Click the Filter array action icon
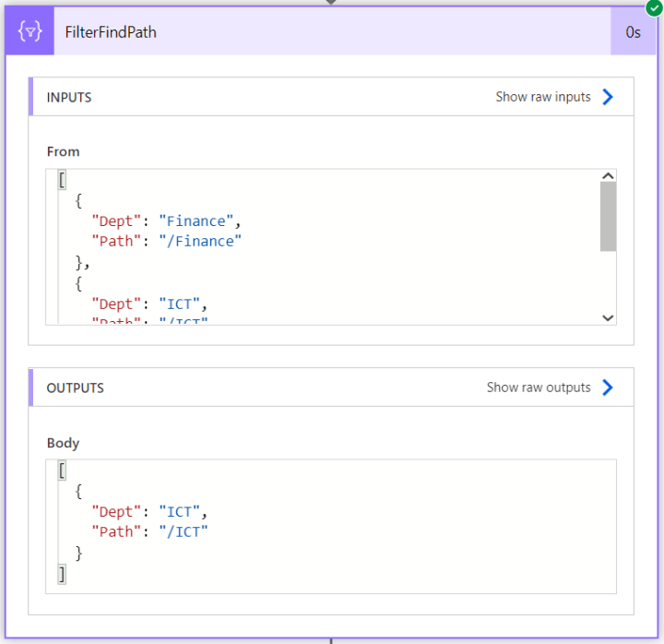664x644 pixels. point(30,31)
